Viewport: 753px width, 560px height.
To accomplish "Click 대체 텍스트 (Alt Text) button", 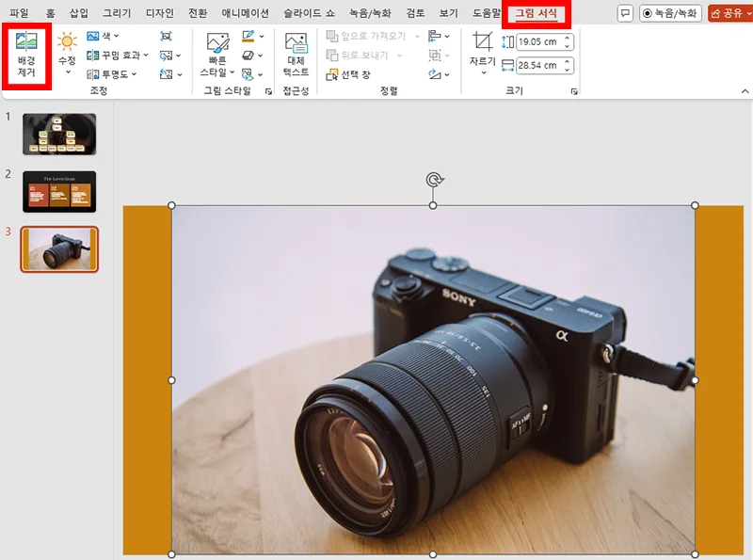I will point(296,55).
